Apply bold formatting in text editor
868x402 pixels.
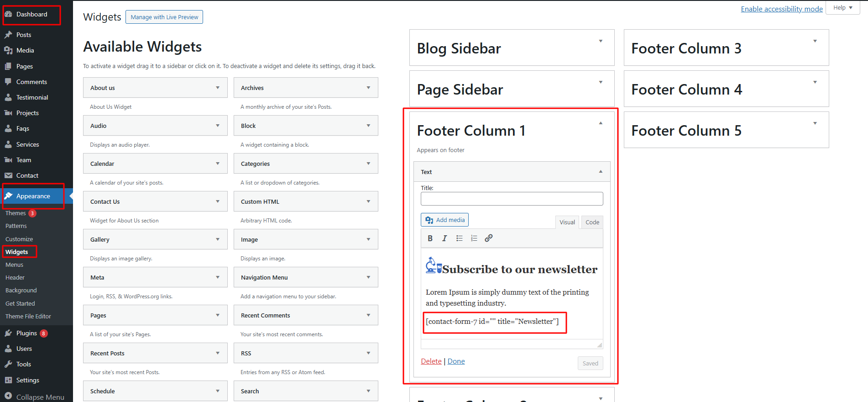(x=430, y=238)
